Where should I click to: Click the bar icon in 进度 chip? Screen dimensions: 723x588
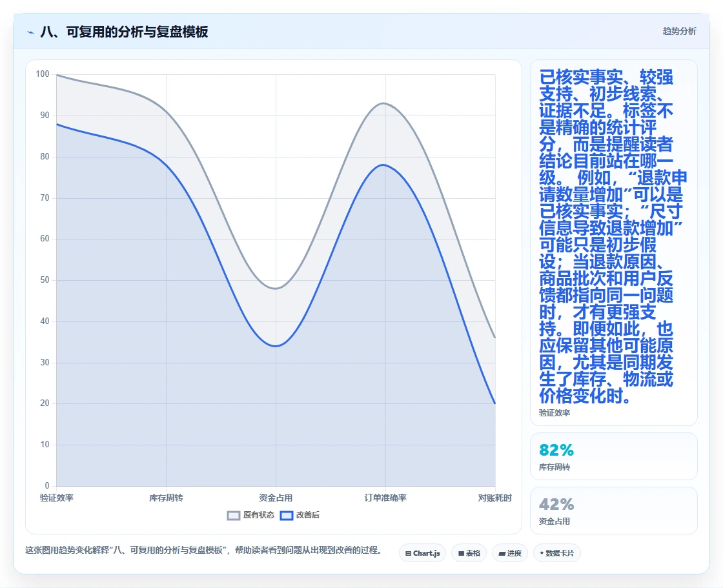coord(502,553)
